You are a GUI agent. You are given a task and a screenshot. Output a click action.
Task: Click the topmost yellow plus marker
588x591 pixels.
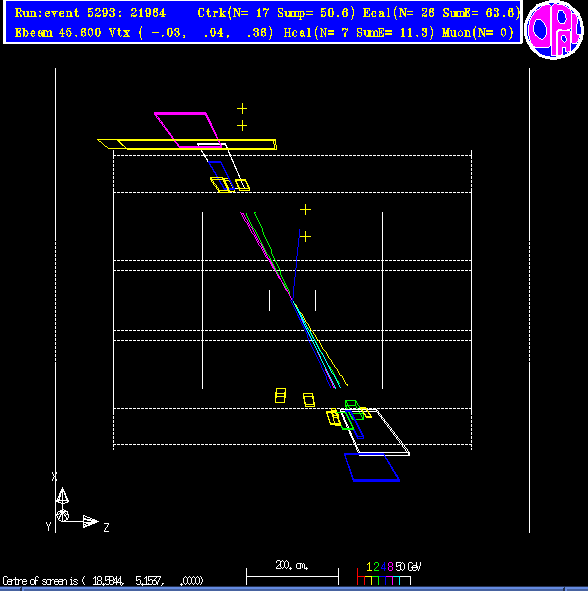click(242, 109)
